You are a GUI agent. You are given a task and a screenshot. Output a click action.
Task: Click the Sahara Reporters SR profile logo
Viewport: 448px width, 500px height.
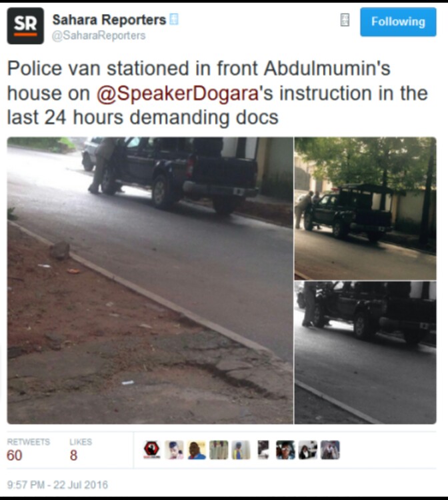(25, 26)
